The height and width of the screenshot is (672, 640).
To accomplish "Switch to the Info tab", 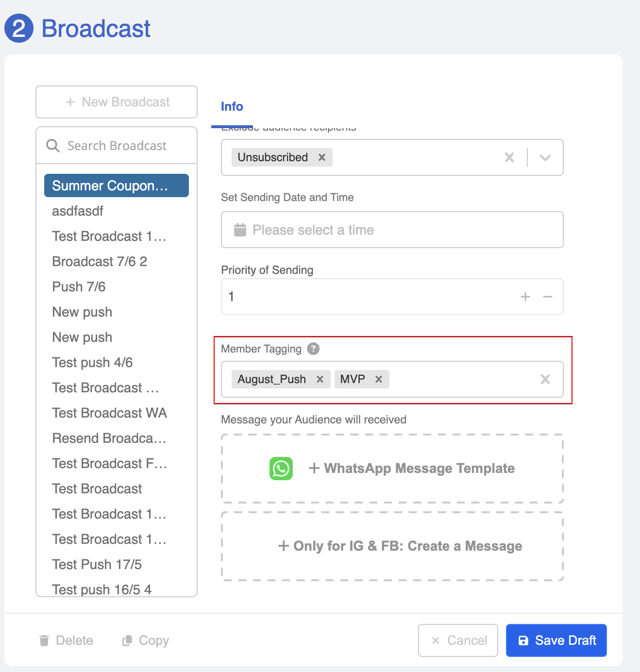I will pos(232,106).
